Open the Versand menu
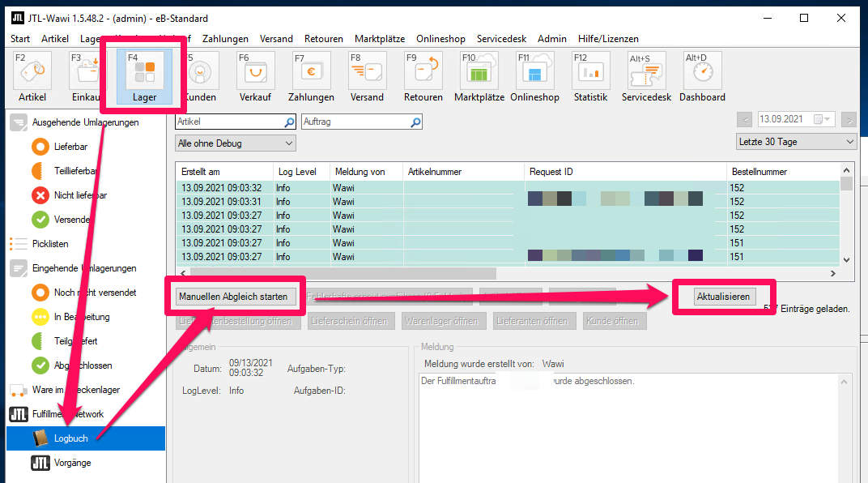The width and height of the screenshot is (868, 483). [x=276, y=39]
